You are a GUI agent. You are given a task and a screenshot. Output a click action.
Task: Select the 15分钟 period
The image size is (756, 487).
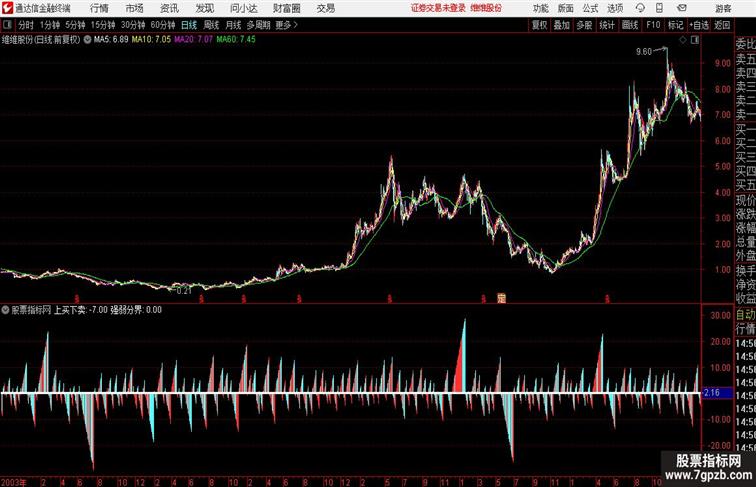pyautogui.click(x=103, y=25)
